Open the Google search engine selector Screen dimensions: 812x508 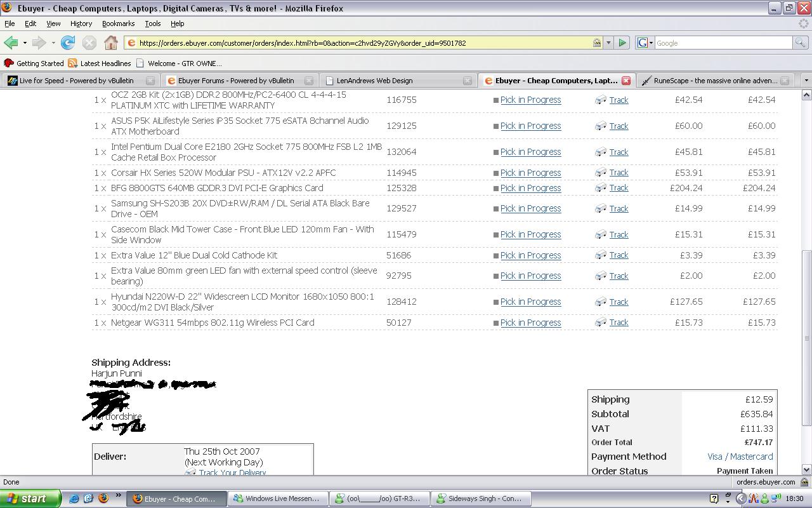[645, 43]
